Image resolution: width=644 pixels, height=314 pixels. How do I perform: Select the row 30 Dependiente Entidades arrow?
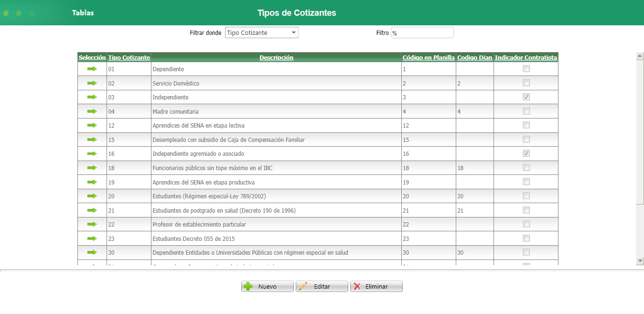tap(92, 252)
